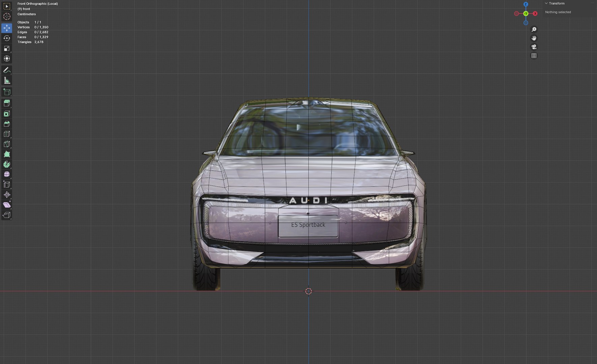The height and width of the screenshot is (364, 597).
Task: Click the red X axis on gizmo
Action: (535, 13)
